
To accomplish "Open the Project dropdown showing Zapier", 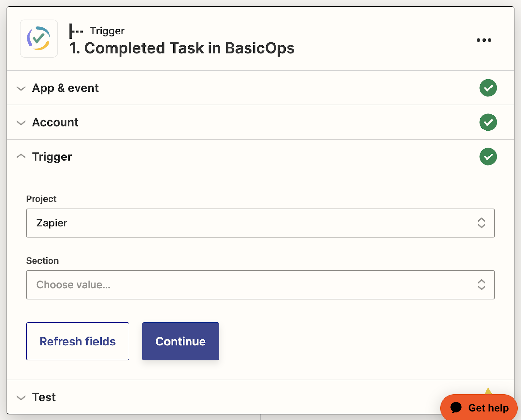I will (x=260, y=223).
